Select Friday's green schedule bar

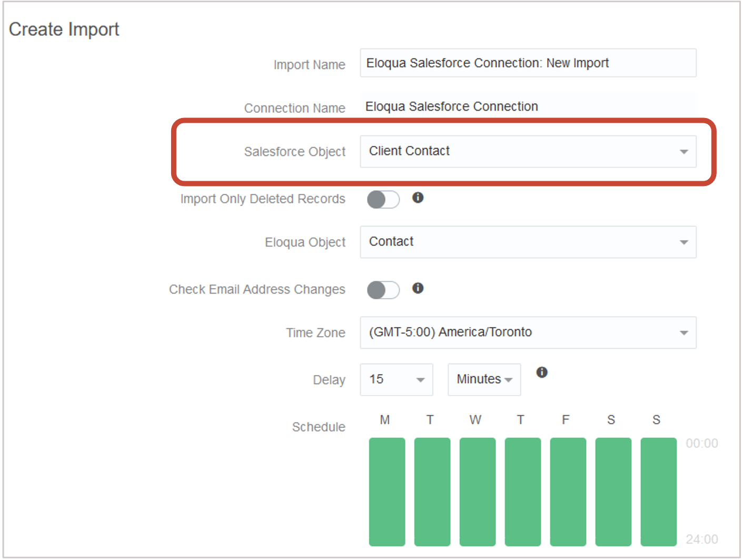tap(568, 492)
